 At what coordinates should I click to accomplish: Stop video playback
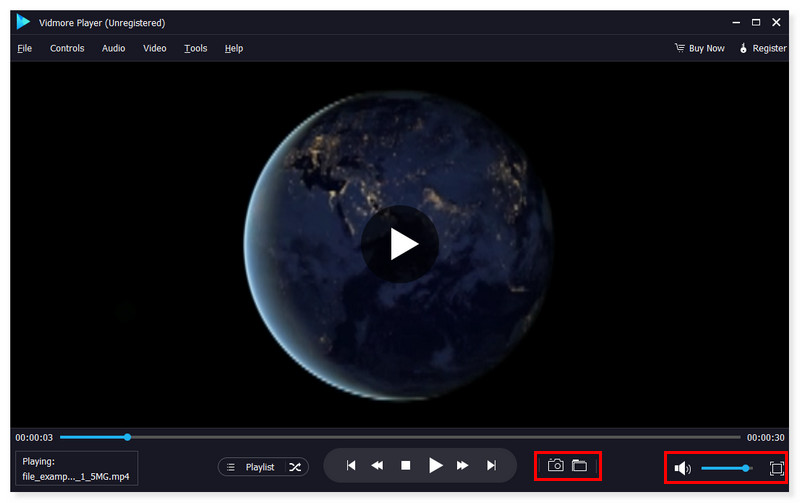(406, 466)
